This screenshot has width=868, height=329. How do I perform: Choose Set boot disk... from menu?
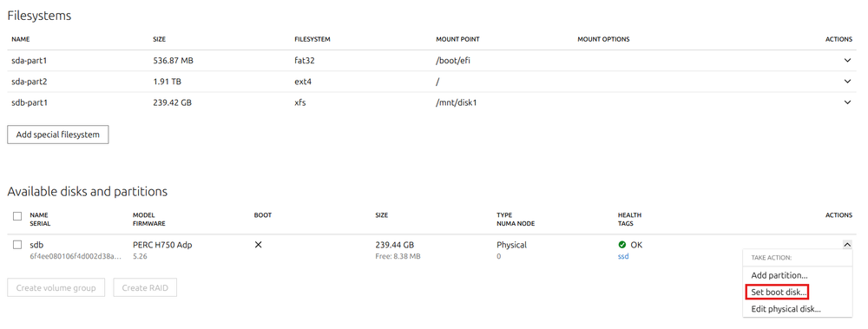[x=779, y=292]
